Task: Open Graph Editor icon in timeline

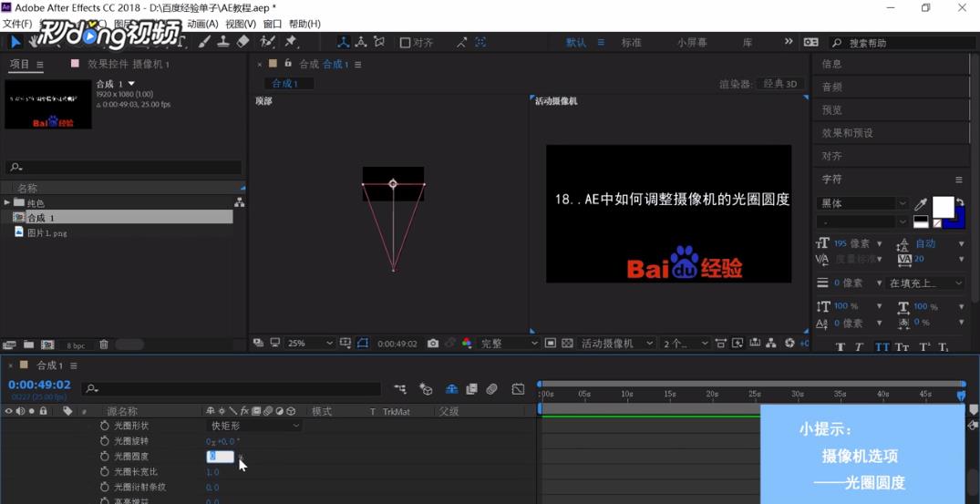Action: [x=518, y=389]
